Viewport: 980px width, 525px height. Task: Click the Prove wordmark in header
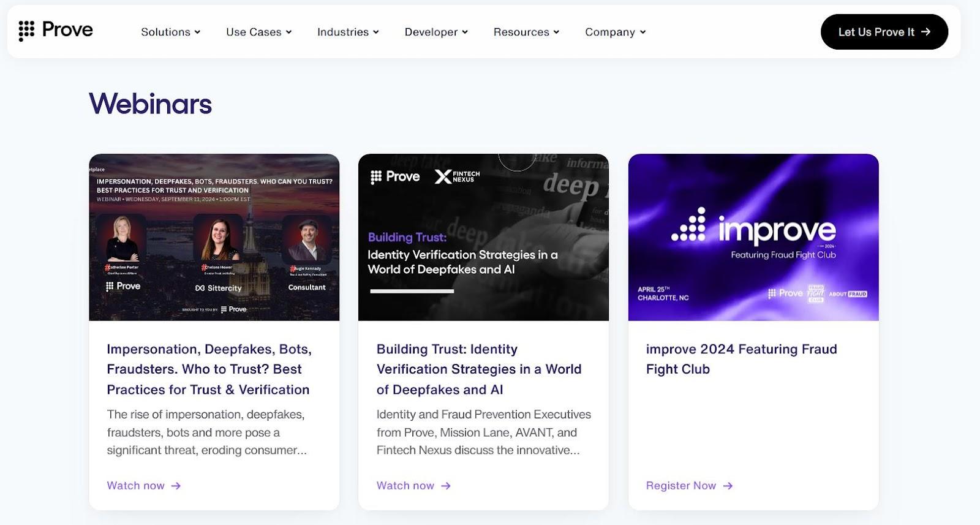point(67,29)
